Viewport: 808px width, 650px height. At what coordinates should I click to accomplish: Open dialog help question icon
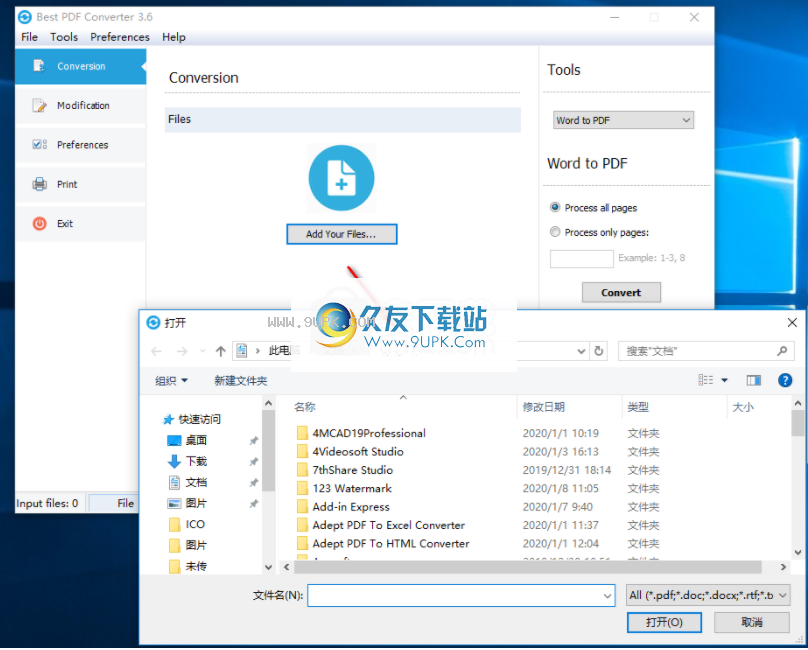point(784,380)
